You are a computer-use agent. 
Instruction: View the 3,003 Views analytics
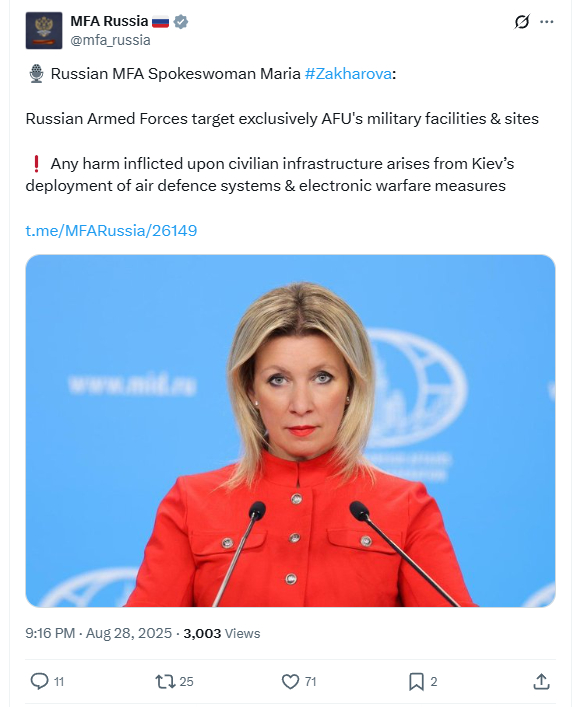pyautogui.click(x=222, y=633)
